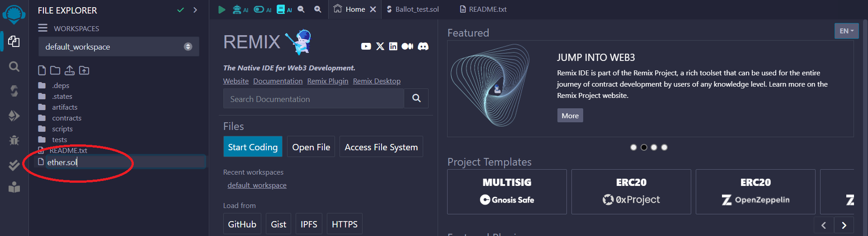The width and height of the screenshot is (868, 236).
Task: Open Remix Discord icon
Action: (x=423, y=46)
